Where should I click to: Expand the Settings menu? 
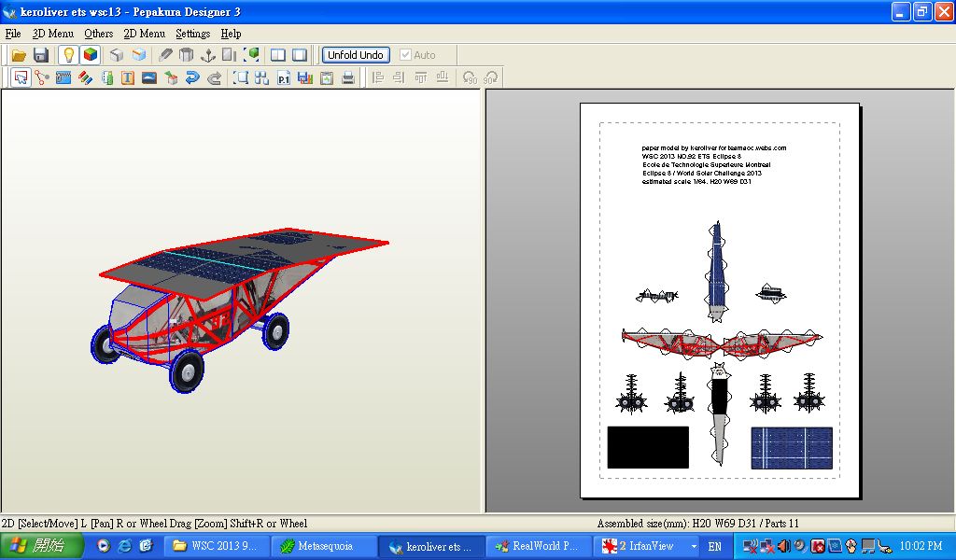(192, 34)
